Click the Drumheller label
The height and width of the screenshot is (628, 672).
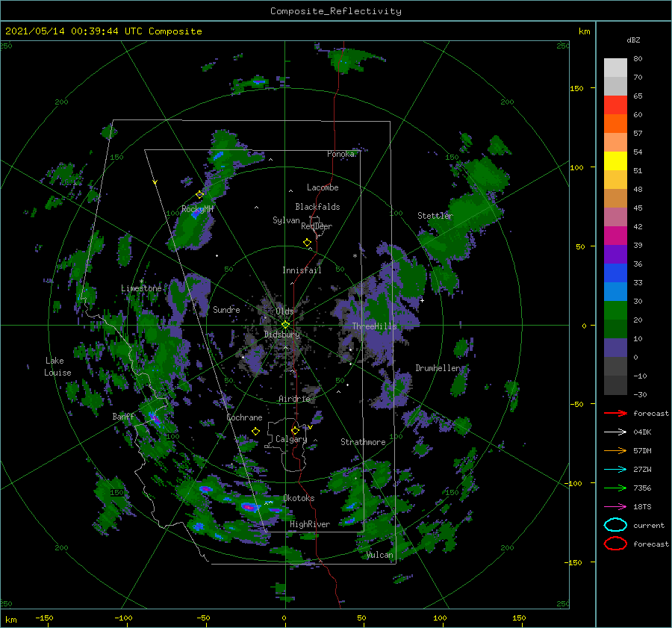(x=438, y=368)
